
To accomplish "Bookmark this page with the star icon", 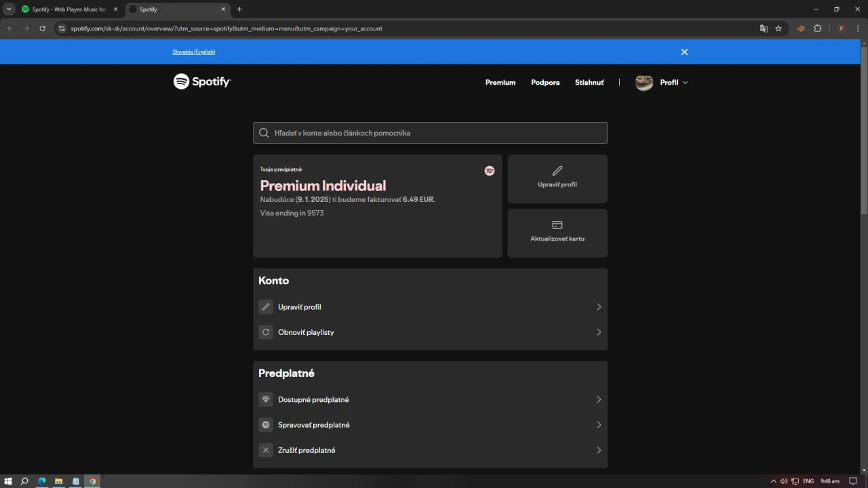I will (778, 28).
